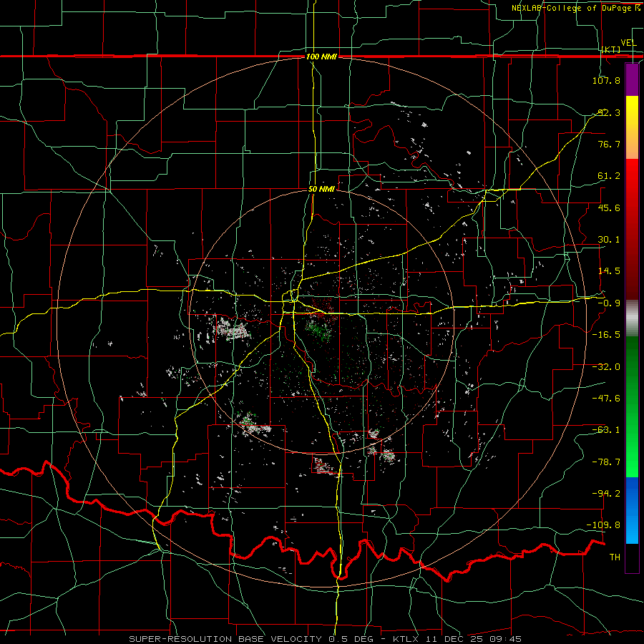Select the -16.5 legend value
The height and width of the screenshot is (644, 644).
[606, 335]
